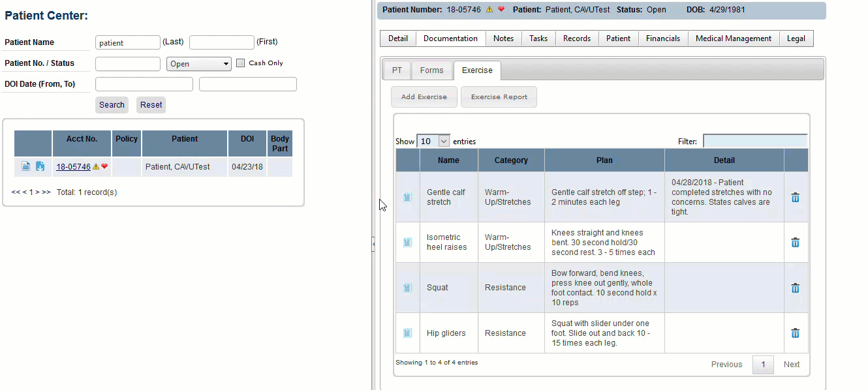Open the note icon for Gentle calf stretch
This screenshot has height=390, width=868.
(x=407, y=197)
